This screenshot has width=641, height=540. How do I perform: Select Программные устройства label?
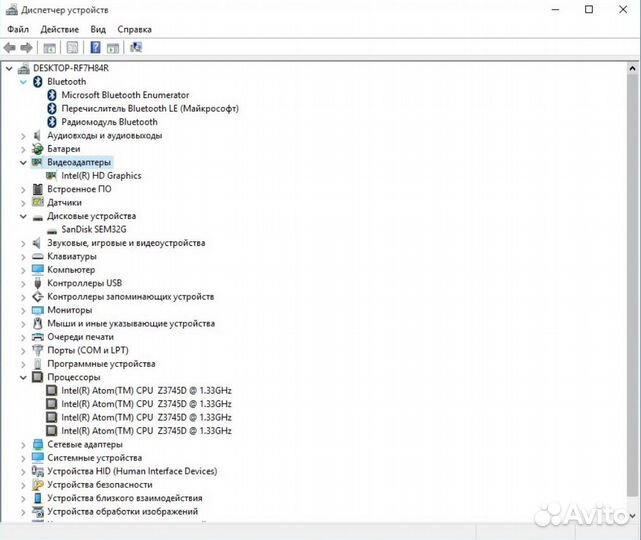tap(101, 364)
